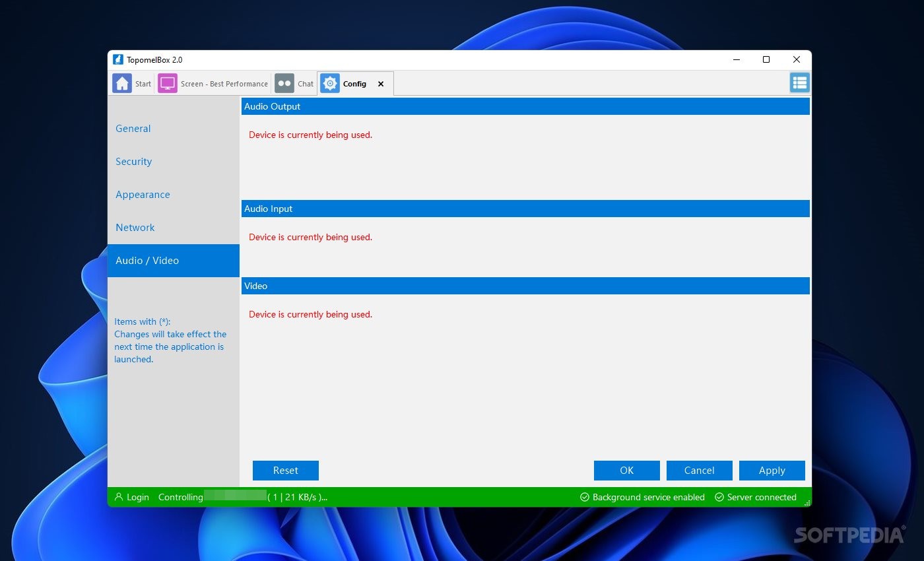Screen dimensions: 924x561
Task: Click the Audio Input section header
Action: (x=525, y=209)
